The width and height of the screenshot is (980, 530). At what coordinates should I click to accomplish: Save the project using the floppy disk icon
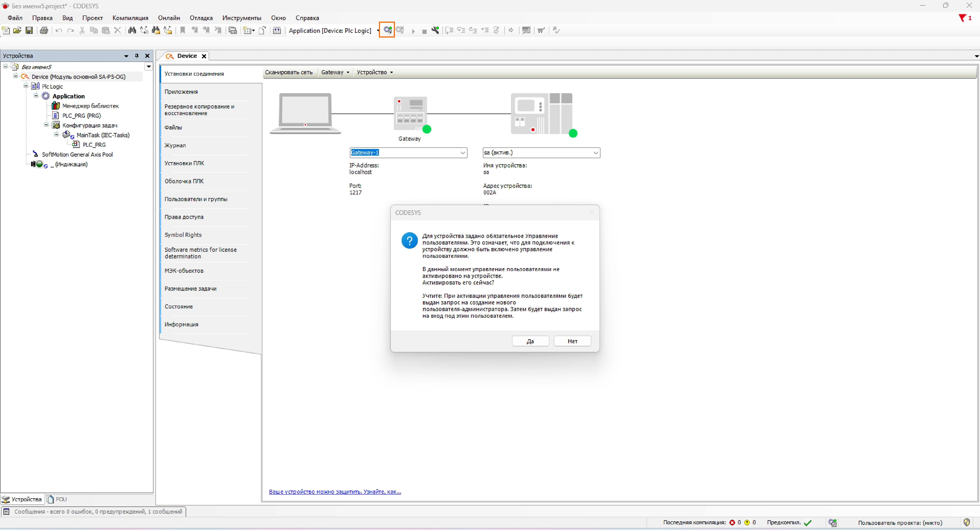pyautogui.click(x=29, y=30)
